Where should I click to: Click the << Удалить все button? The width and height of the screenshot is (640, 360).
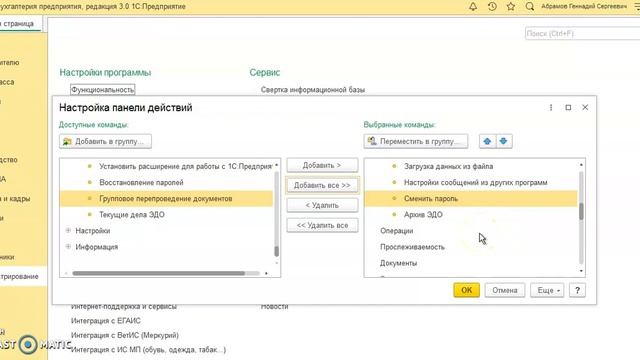pos(322,225)
